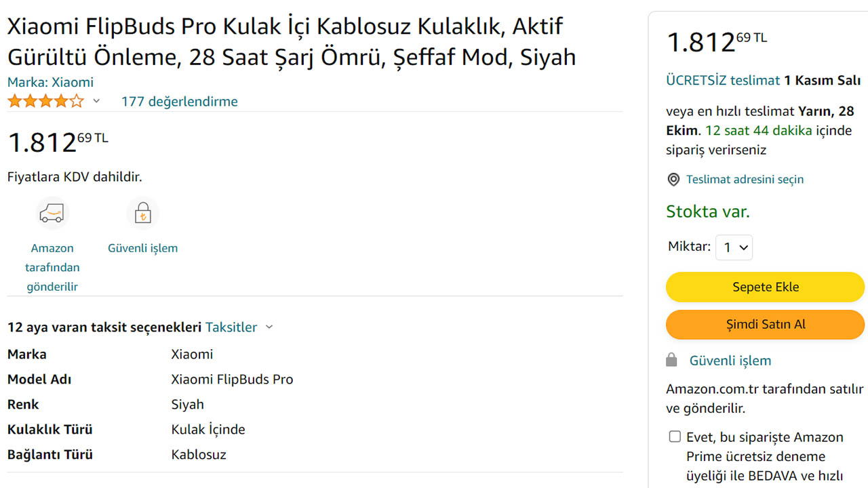The width and height of the screenshot is (868, 488).
Task: Open the Miktar quantity dropdown
Action: (734, 247)
